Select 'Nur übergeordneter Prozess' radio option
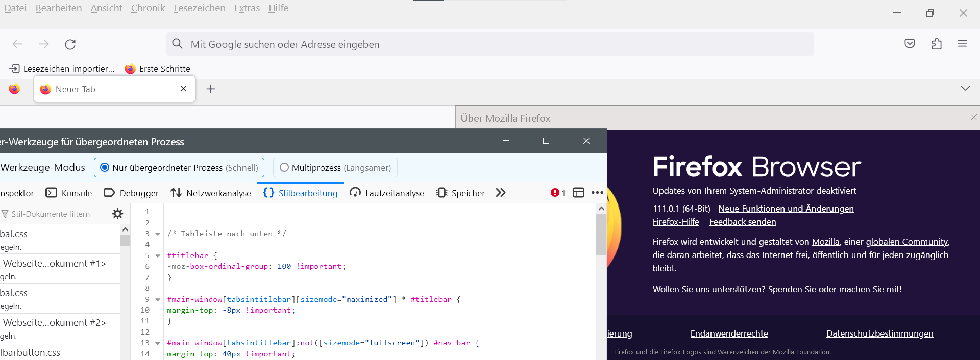Screen dimensions: 980x360 [105, 168]
